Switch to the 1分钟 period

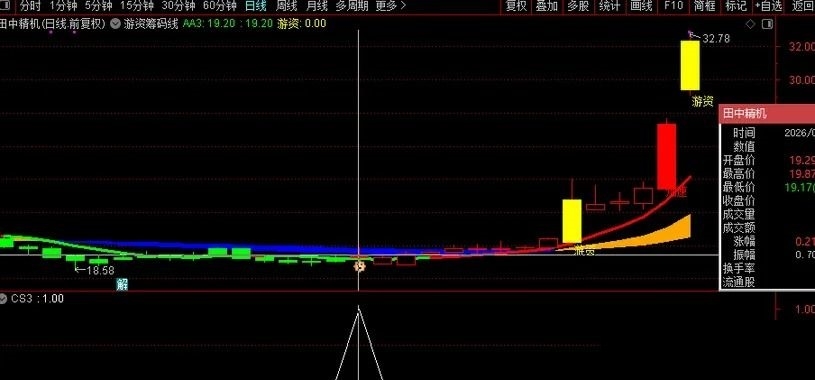click(x=63, y=6)
